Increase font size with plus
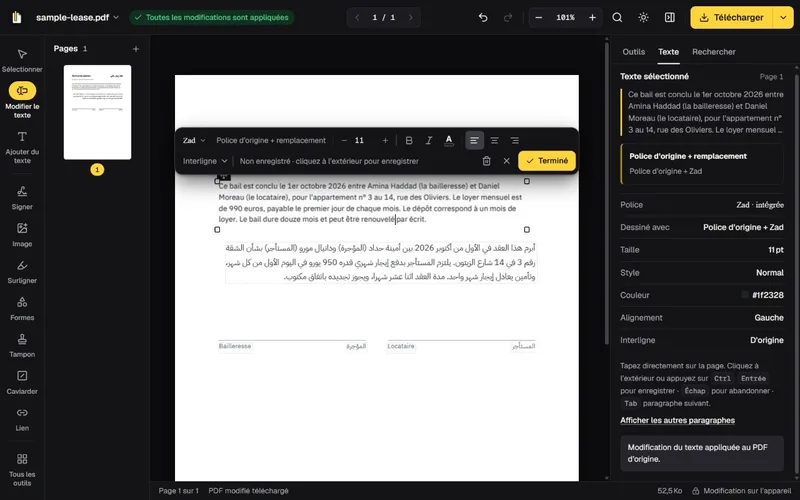 tap(385, 140)
